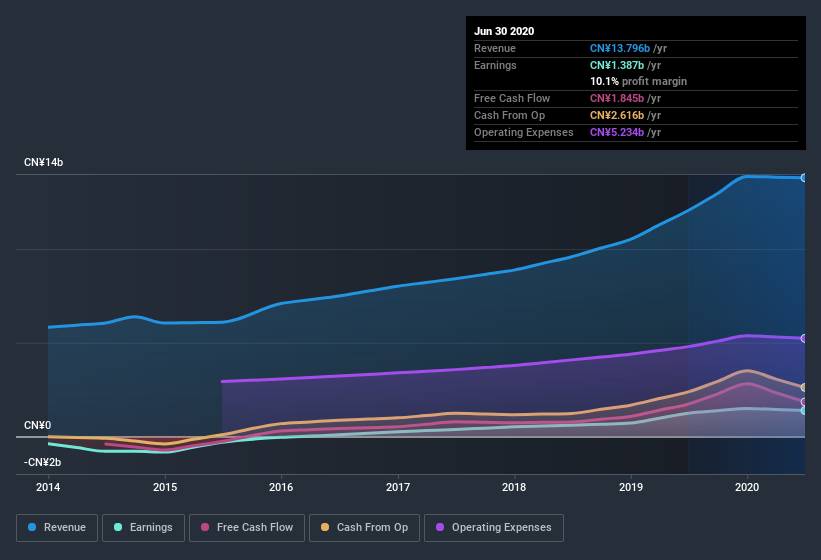
Task: Click the 2019 x-axis label
Action: pyautogui.click(x=631, y=487)
